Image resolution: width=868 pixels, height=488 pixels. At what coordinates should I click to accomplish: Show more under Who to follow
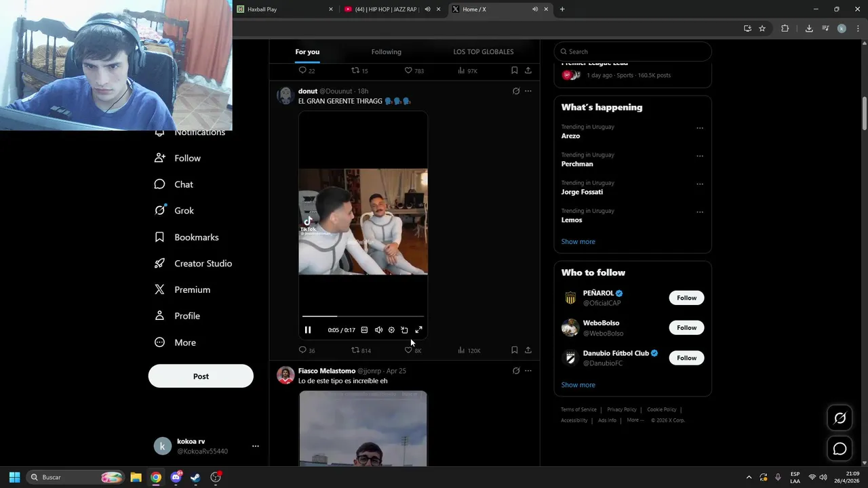pyautogui.click(x=578, y=385)
